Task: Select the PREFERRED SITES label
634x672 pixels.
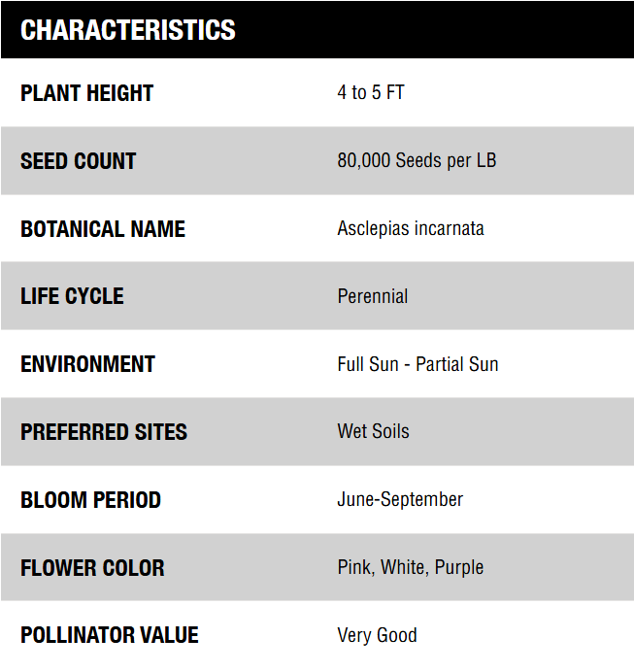Action: tap(104, 432)
